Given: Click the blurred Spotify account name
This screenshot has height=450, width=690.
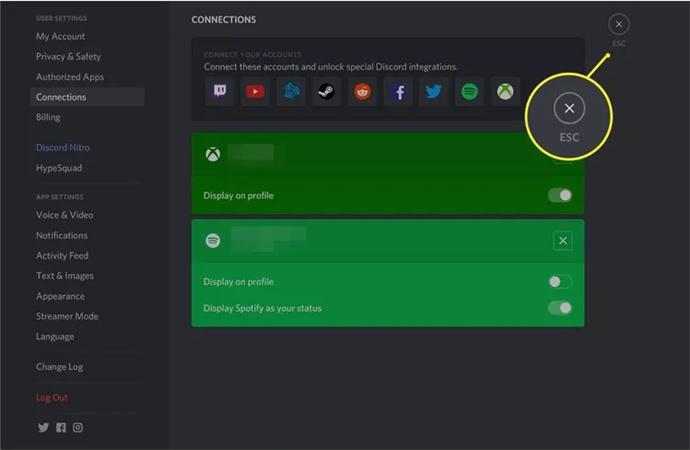Looking at the screenshot, I should coord(268,238).
